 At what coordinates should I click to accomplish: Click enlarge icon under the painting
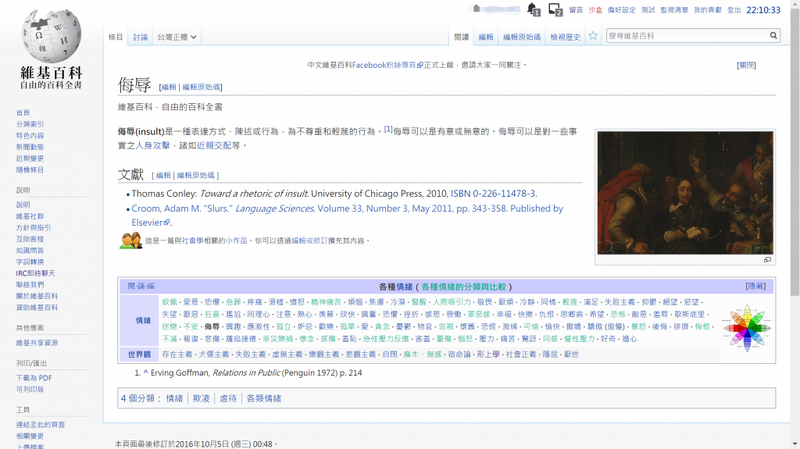[x=767, y=260]
